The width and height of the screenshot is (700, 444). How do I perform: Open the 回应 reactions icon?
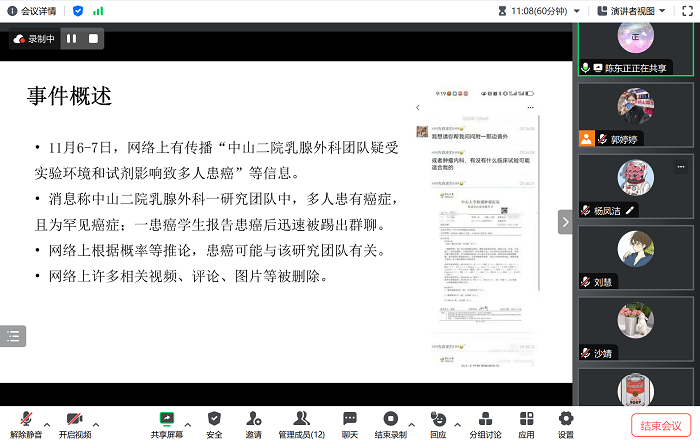(438, 423)
